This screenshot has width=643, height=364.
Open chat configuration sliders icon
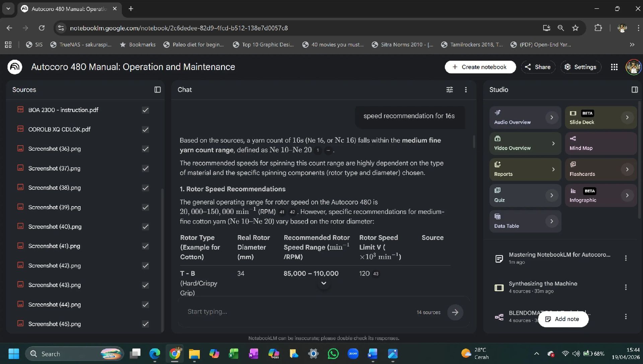[x=449, y=90]
